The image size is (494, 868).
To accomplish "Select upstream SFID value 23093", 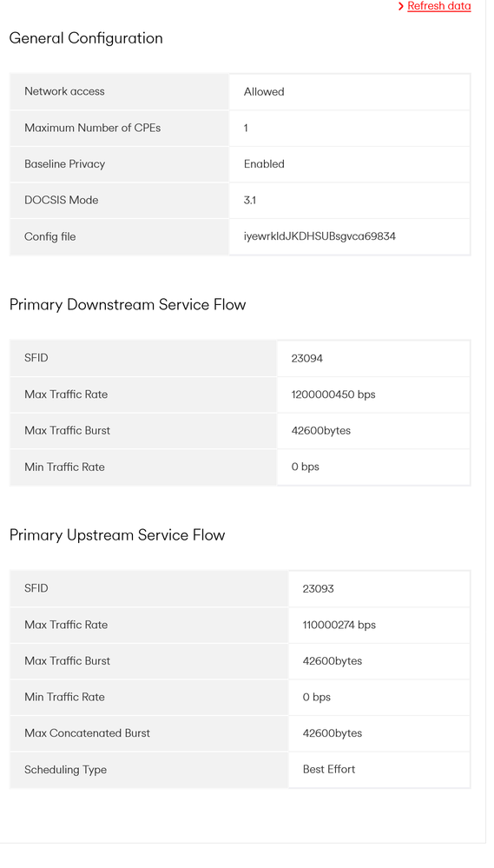I will tap(318, 588).
